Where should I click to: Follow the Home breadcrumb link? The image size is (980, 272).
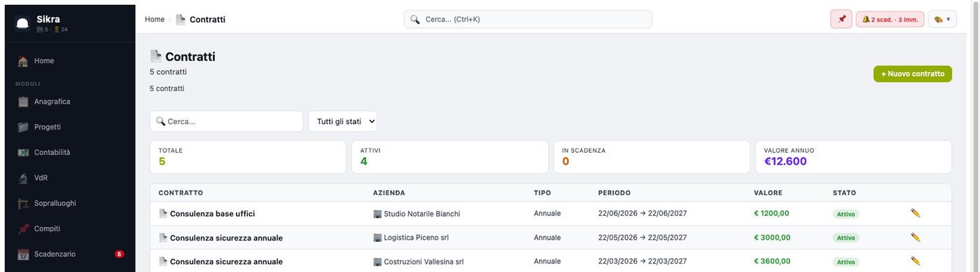pos(155,20)
